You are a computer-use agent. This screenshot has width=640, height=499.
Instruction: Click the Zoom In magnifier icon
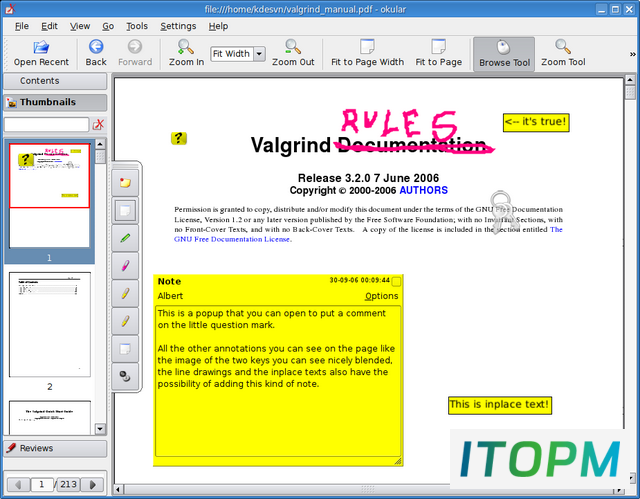[x=186, y=47]
